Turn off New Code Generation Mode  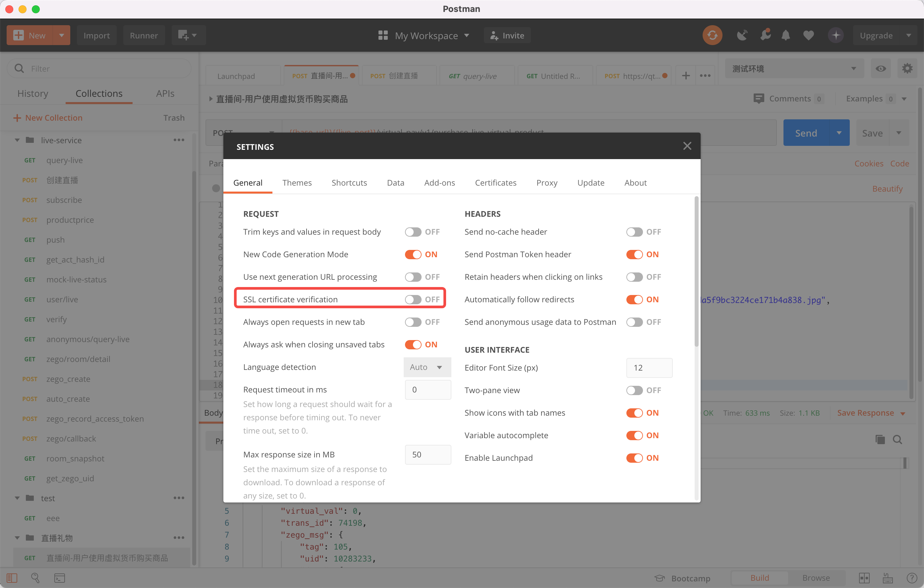[413, 255]
